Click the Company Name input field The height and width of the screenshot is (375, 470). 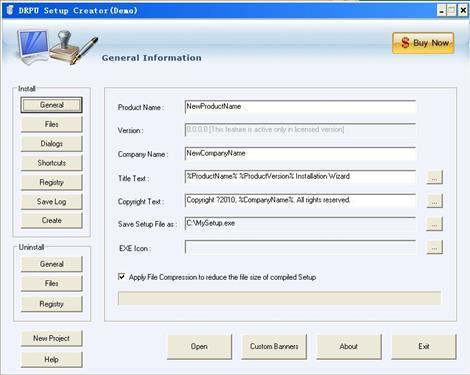(x=300, y=153)
